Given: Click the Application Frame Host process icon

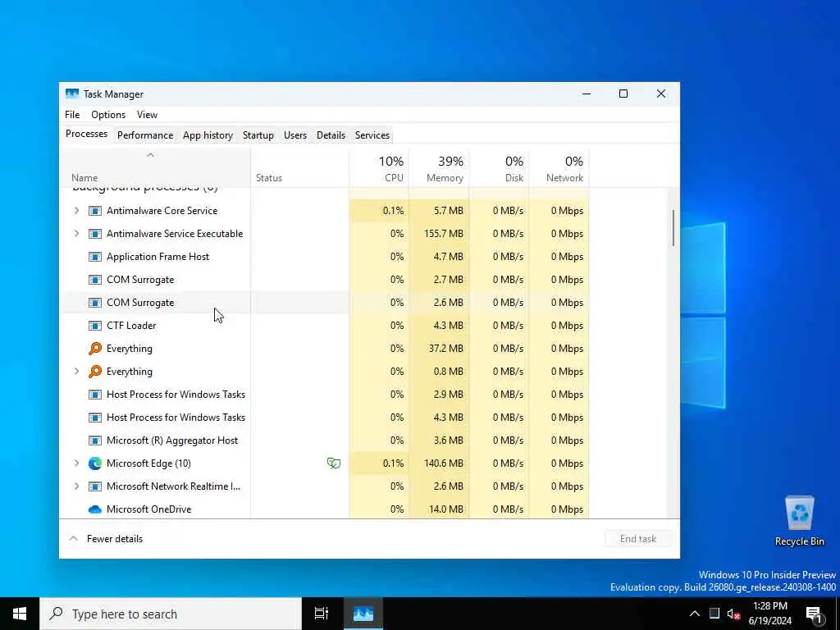Looking at the screenshot, I should click(95, 257).
